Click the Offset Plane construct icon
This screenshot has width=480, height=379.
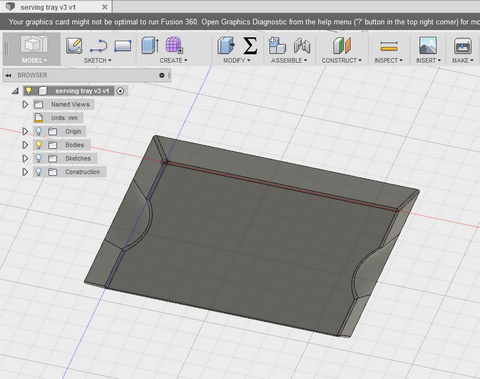pos(342,45)
